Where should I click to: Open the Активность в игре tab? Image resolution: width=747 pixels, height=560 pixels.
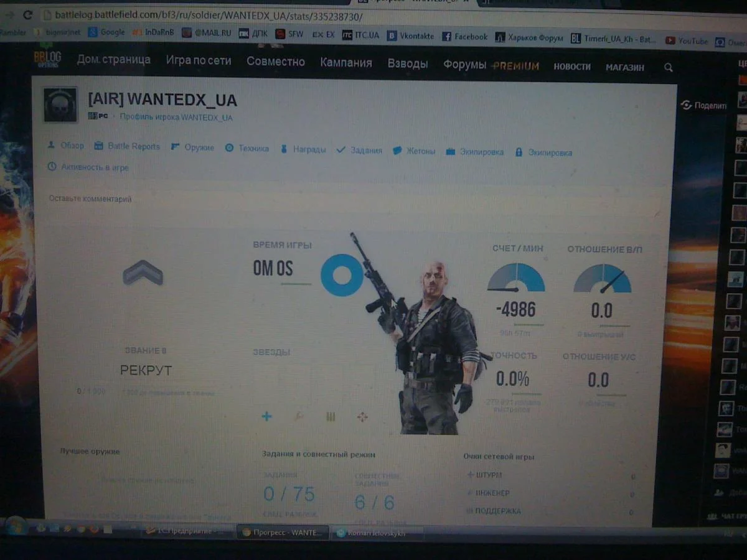point(88,167)
